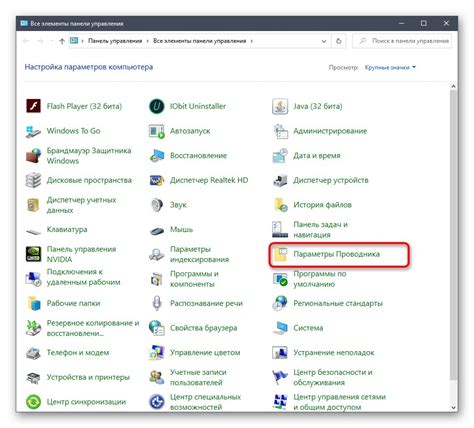Open Подключения к удаленным рабочим link
The height and width of the screenshot is (428, 474).
83,277
